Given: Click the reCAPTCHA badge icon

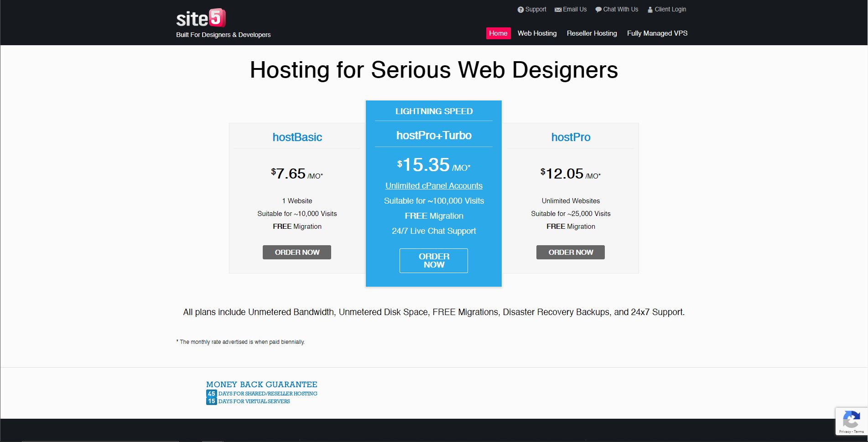Looking at the screenshot, I should [x=851, y=419].
